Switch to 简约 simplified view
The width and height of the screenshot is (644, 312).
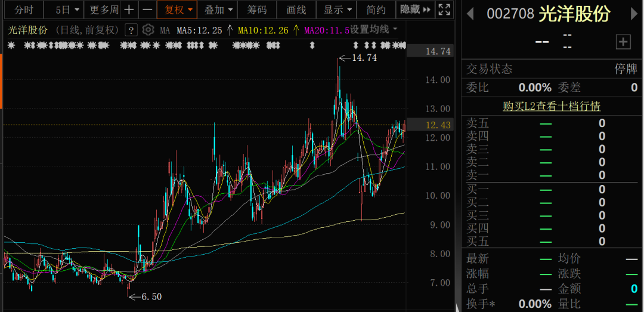pos(376,10)
